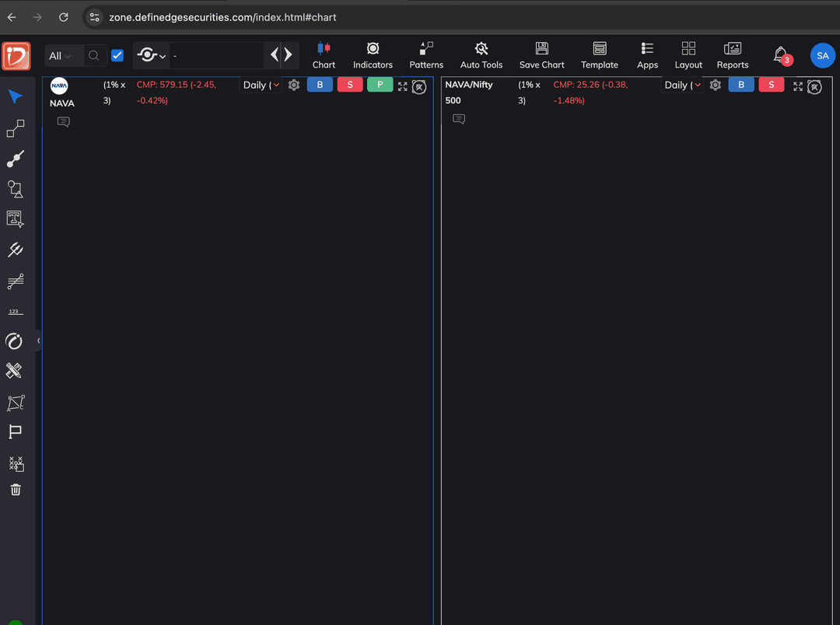Viewport: 840px width, 625px height.
Task: Open comment note on NAVA chart
Action: point(63,122)
